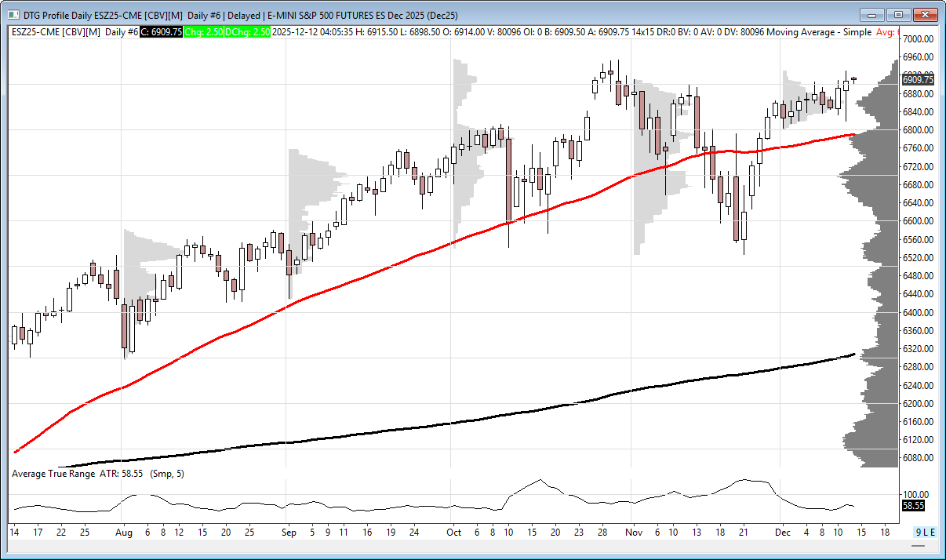
Task: Click the 'Aug' label on the date axis
Action: (123, 532)
